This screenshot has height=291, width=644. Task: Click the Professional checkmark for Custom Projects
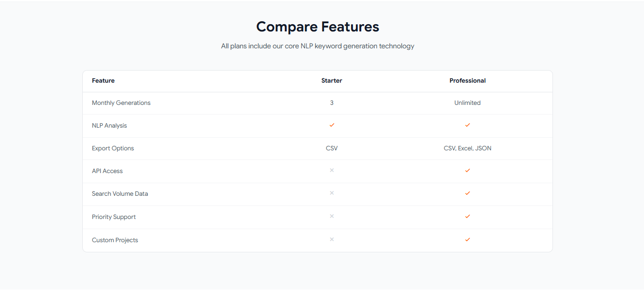pos(467,240)
